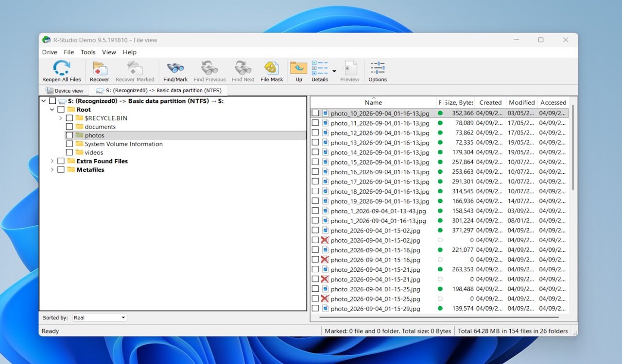This screenshot has height=364, width=622.
Task: Click the R-Studio app icon in title bar
Action: pyautogui.click(x=47, y=40)
